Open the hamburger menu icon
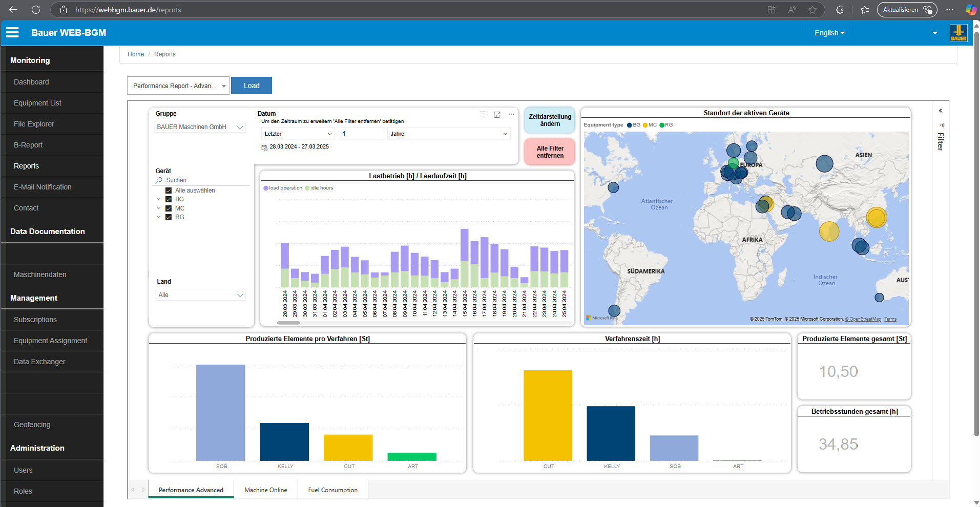 [12, 32]
